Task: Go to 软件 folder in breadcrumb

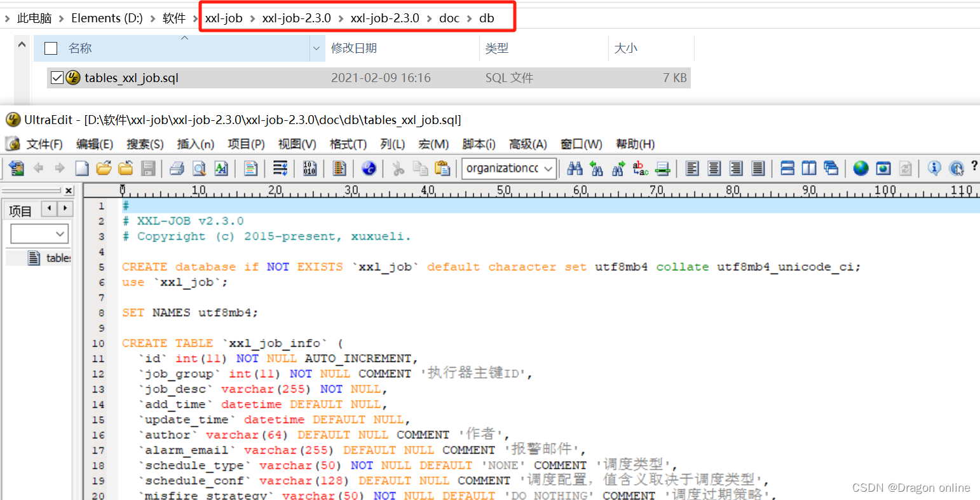Action: (x=174, y=18)
